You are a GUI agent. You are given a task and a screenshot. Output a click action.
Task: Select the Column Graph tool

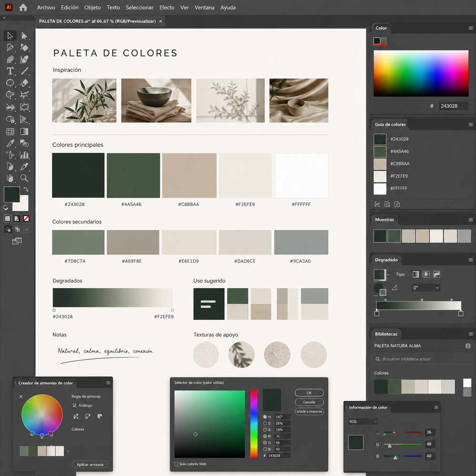[x=24, y=155]
